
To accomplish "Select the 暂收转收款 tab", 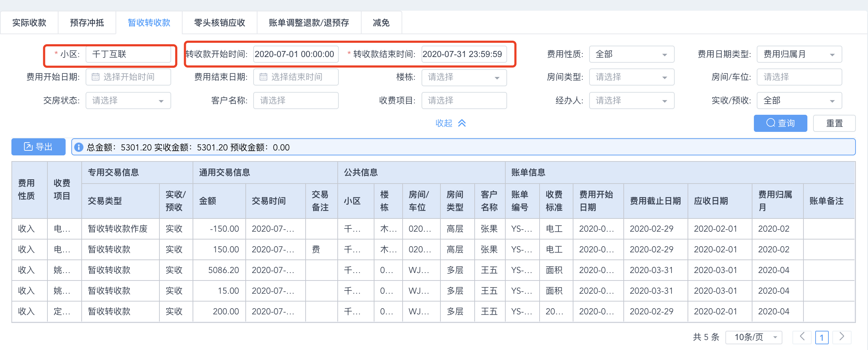I will pos(149,23).
